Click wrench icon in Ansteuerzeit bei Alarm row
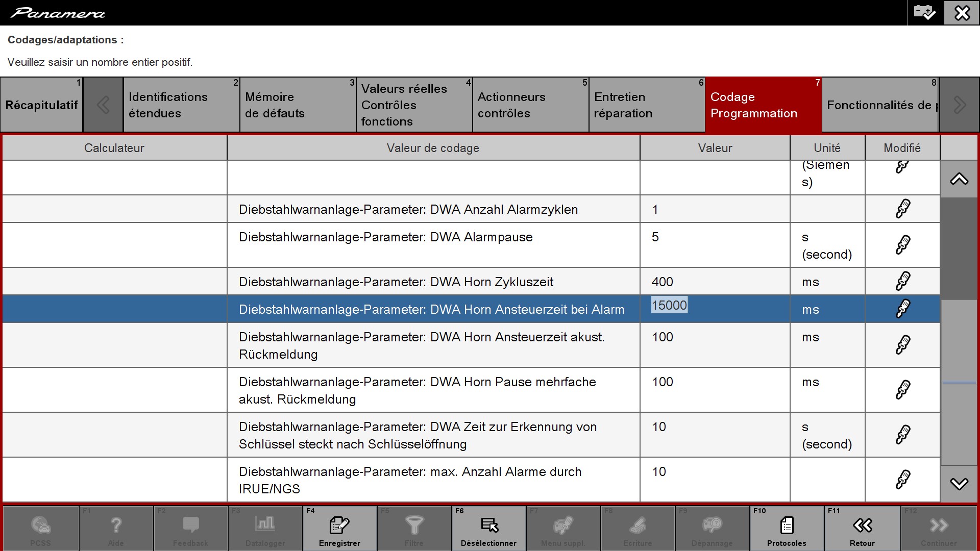The height and width of the screenshot is (551, 980). click(x=903, y=309)
